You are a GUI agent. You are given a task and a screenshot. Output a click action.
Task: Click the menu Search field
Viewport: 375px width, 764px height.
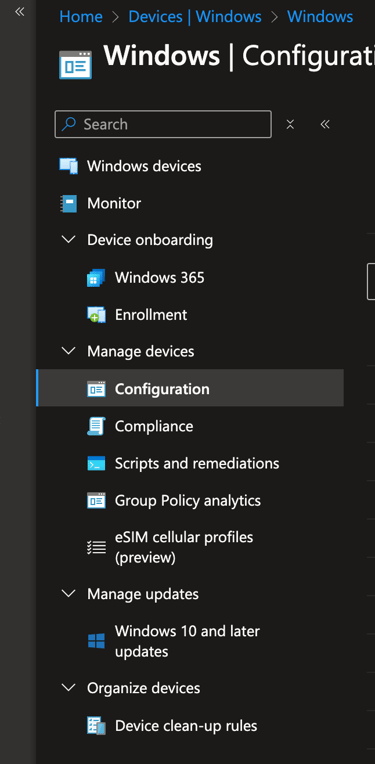click(163, 124)
